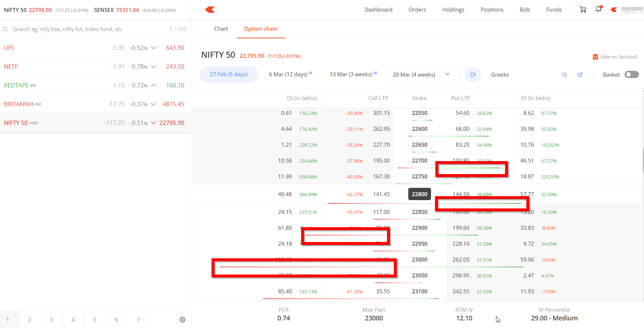Viewport: 644px width, 328px height.
Task: Select the 6 Mar (12 days) expiry
Action: point(291,74)
